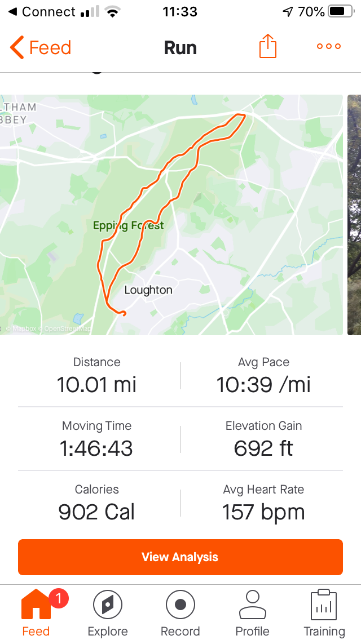361x640 pixels.
Task: Tap the Epping Forest map label
Action: [x=128, y=225]
